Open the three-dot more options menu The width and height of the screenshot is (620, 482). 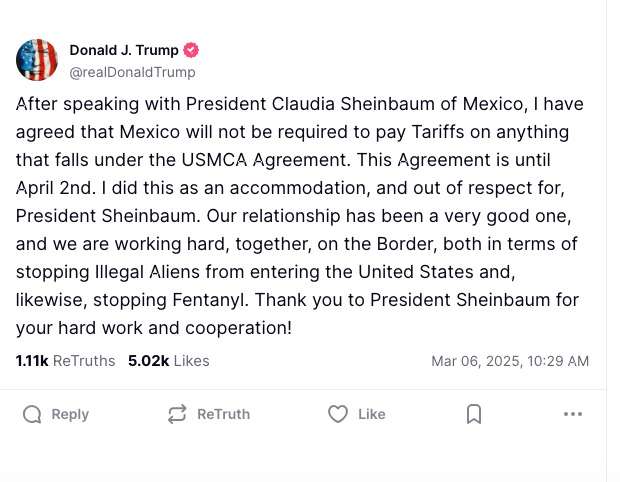point(573,414)
